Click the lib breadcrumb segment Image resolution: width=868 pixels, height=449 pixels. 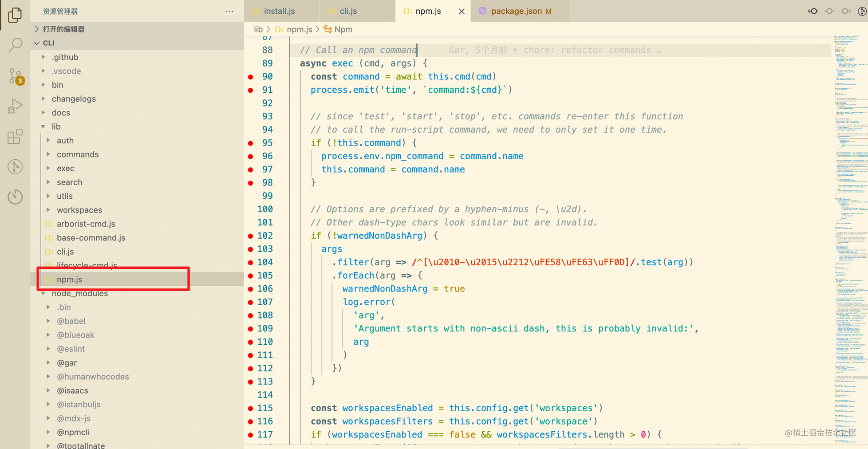258,29
